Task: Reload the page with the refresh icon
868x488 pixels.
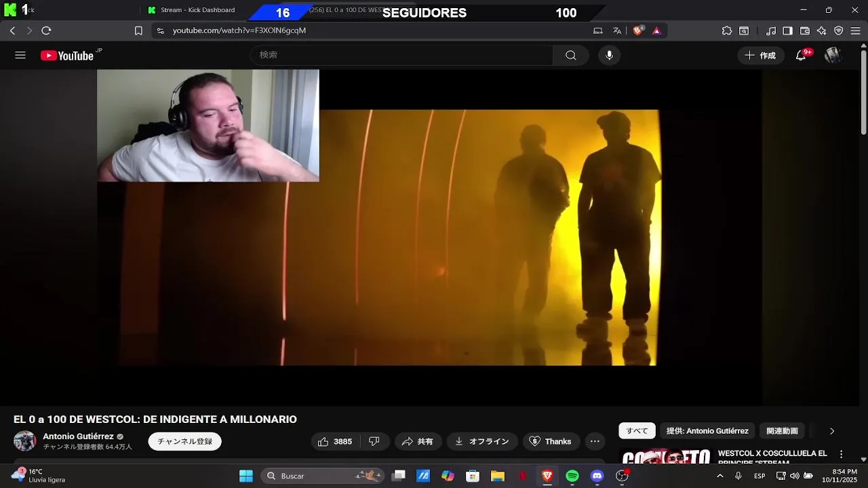Action: point(46,30)
